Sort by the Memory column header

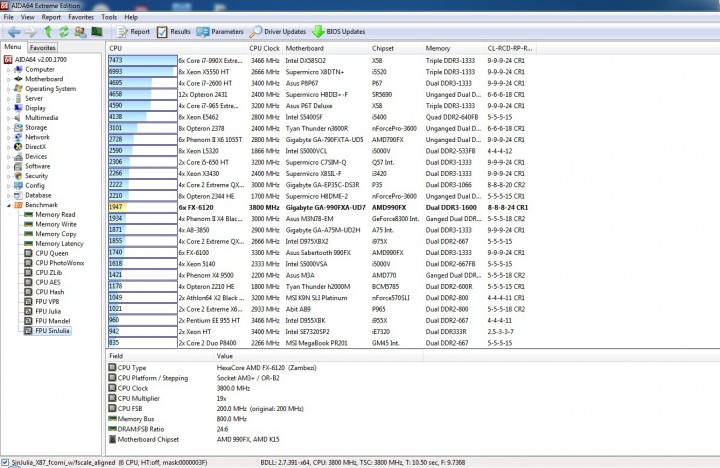(453, 48)
